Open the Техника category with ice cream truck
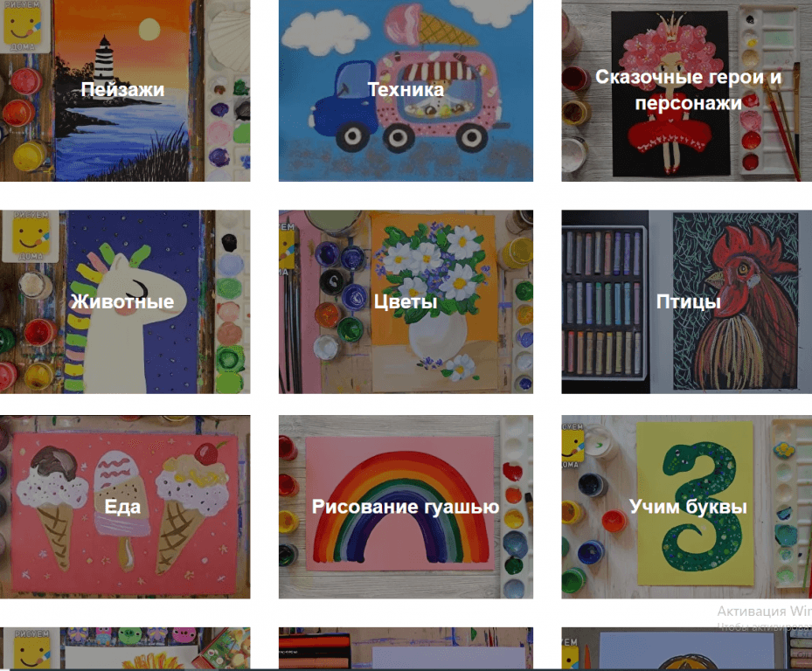This screenshot has width=812, height=671. tap(406, 91)
